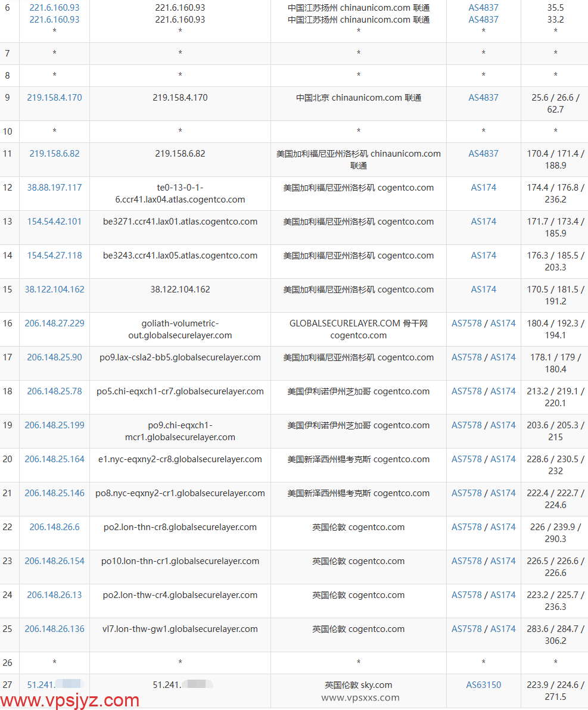Click the 206.148.26.136 link

54,630
